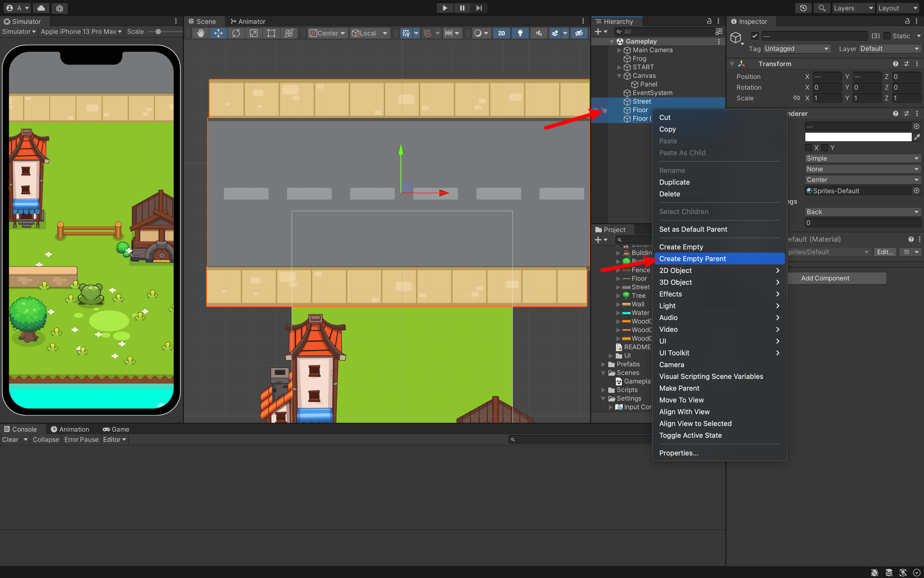The image size is (924, 578).
Task: Expand the Main Camera item
Action: pos(619,50)
